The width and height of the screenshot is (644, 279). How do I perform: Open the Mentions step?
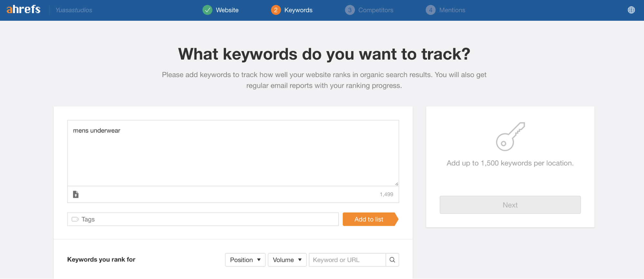(452, 10)
